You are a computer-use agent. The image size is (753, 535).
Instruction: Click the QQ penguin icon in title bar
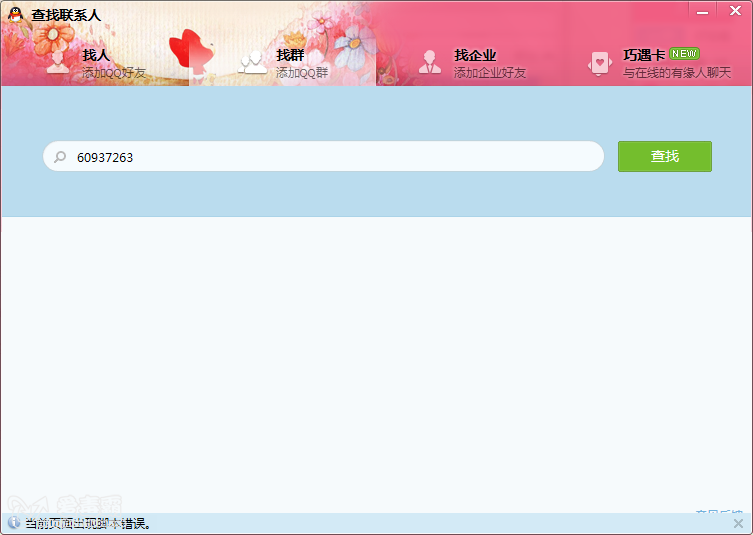16,14
